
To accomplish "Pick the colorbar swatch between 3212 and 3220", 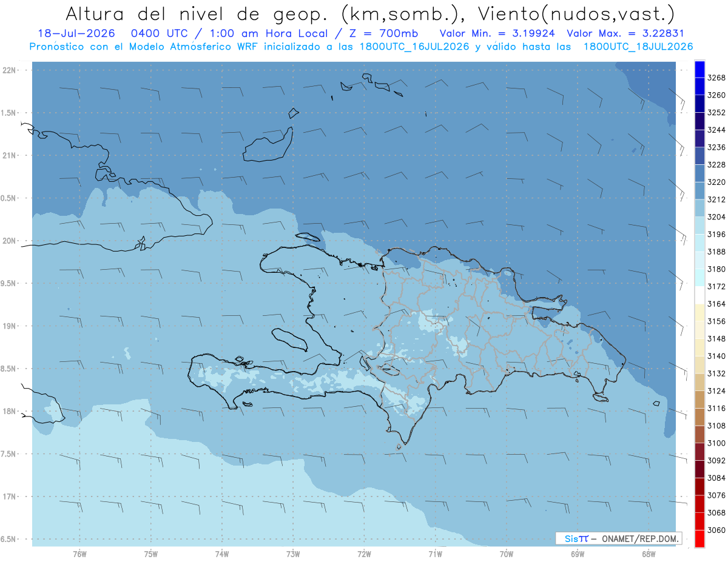I will click(x=699, y=191).
